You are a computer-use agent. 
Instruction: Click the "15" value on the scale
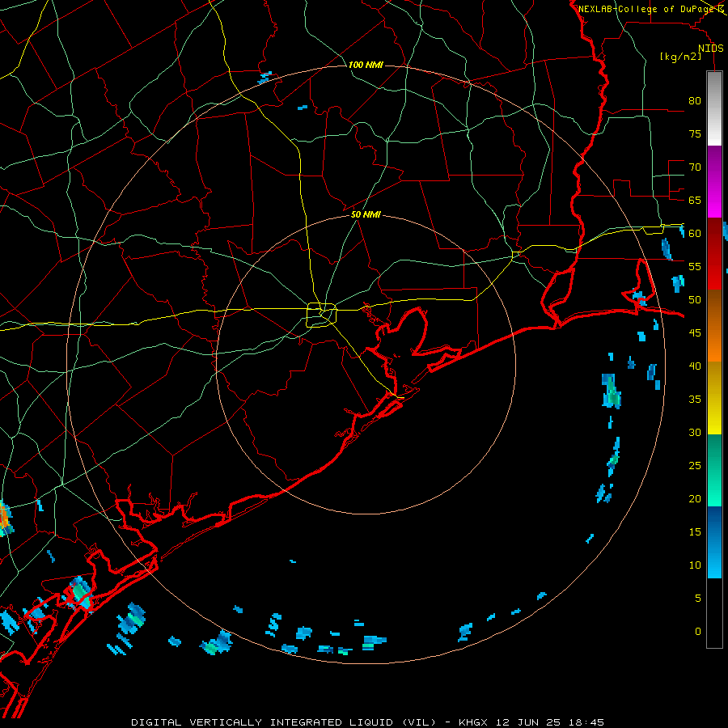coord(695,532)
